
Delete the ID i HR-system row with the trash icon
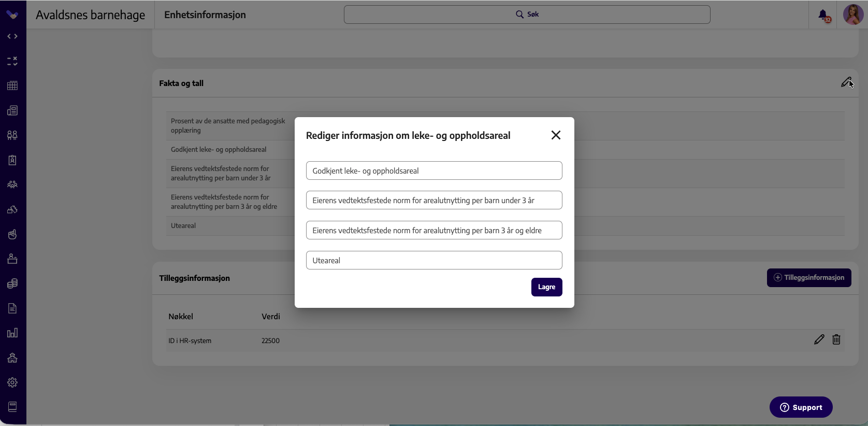[x=836, y=339]
